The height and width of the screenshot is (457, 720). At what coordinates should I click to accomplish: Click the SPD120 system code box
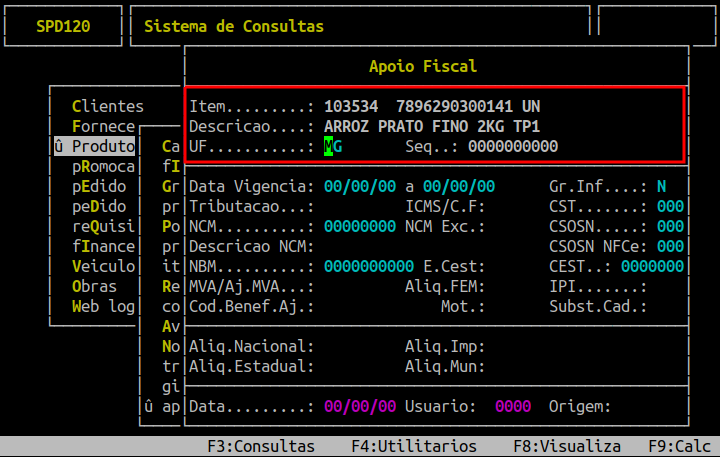click(63, 26)
